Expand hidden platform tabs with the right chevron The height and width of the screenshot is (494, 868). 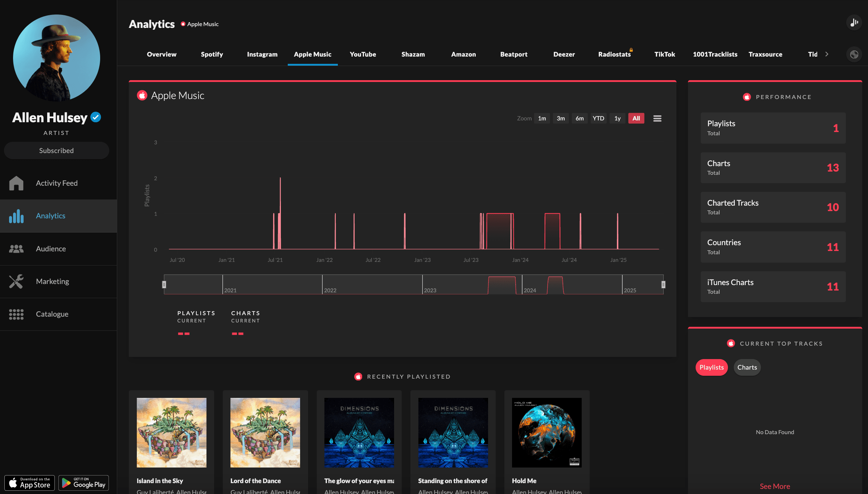[x=827, y=54]
